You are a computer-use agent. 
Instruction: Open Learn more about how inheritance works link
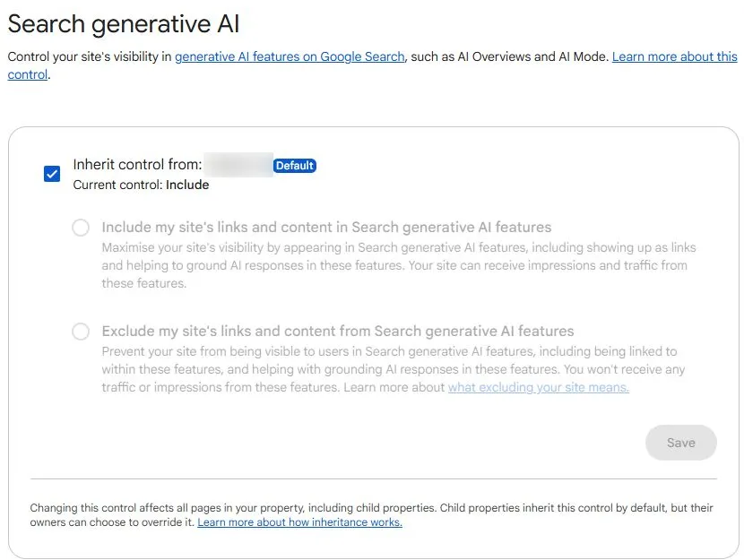click(x=300, y=522)
